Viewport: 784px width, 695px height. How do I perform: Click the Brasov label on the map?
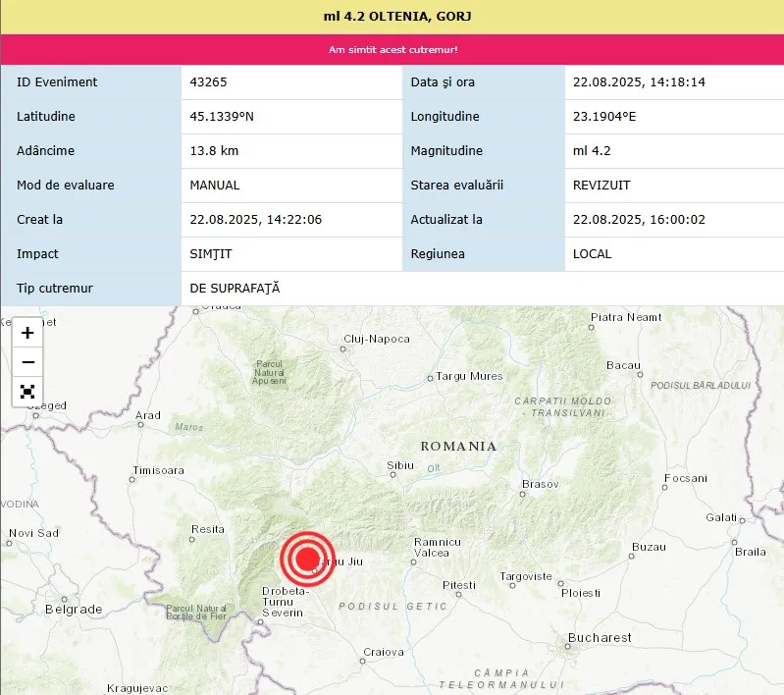(x=540, y=485)
